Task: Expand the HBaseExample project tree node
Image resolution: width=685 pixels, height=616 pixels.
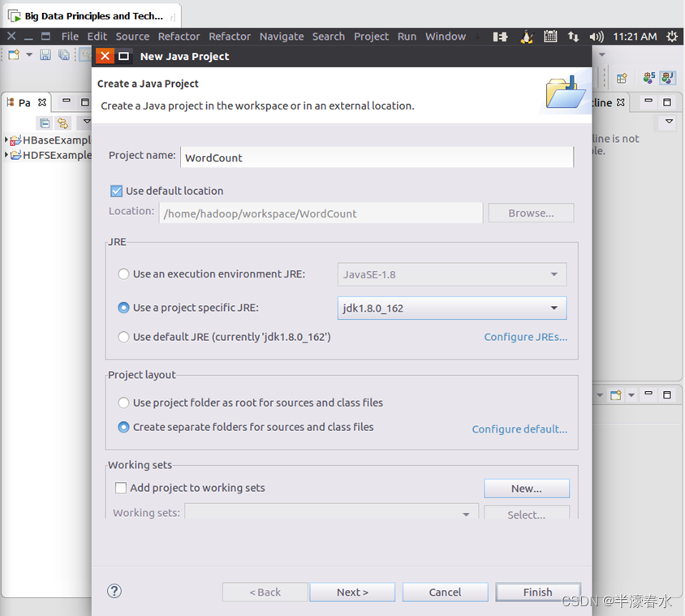Action: (6, 140)
